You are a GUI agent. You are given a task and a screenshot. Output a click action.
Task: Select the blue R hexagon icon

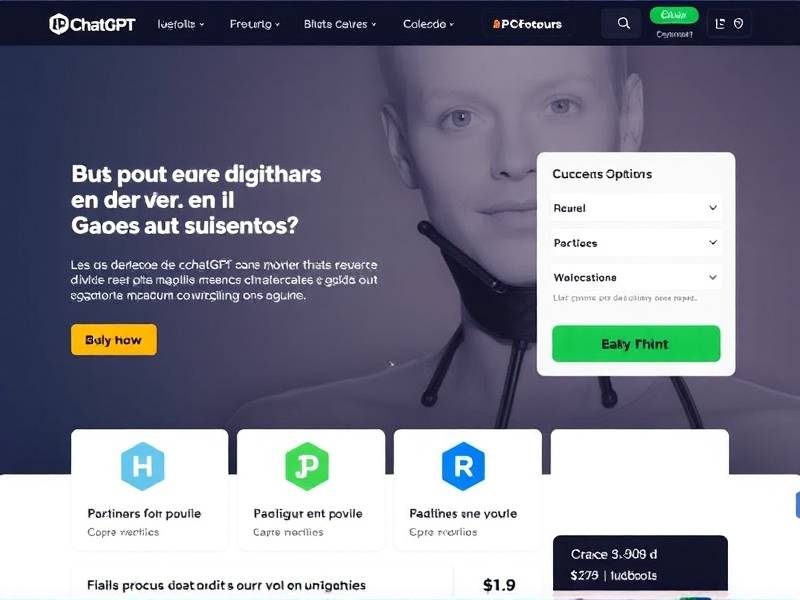click(463, 466)
